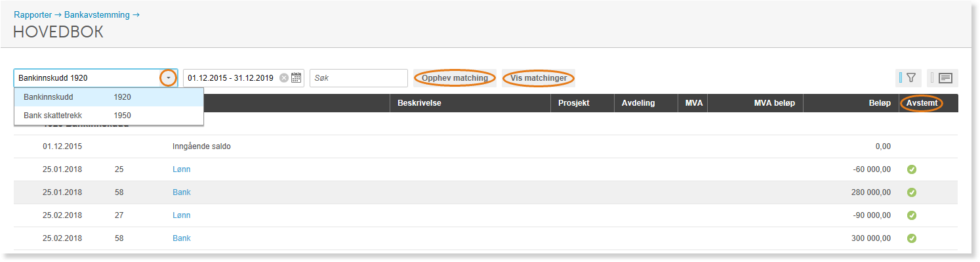Sort by the Beløp column header

click(x=879, y=103)
